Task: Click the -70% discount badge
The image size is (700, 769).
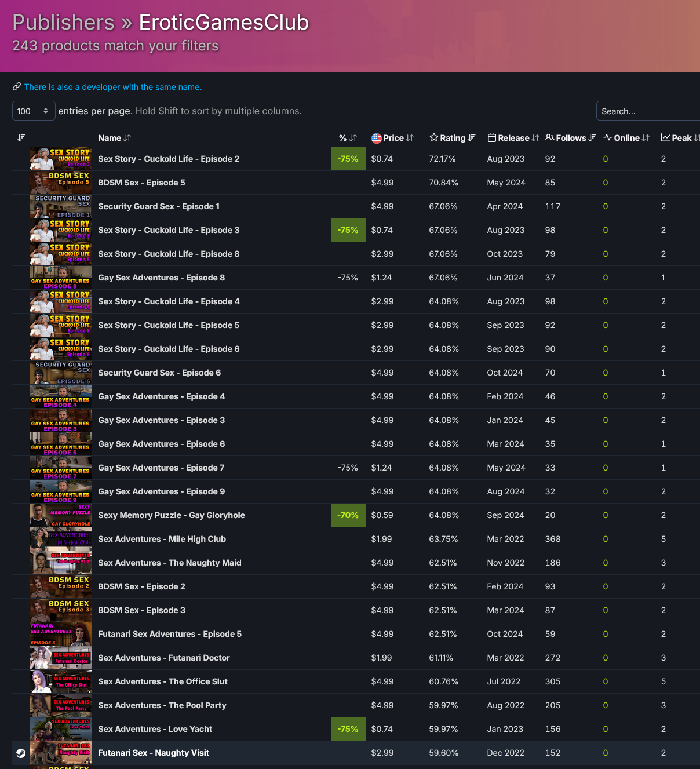Action: (348, 515)
